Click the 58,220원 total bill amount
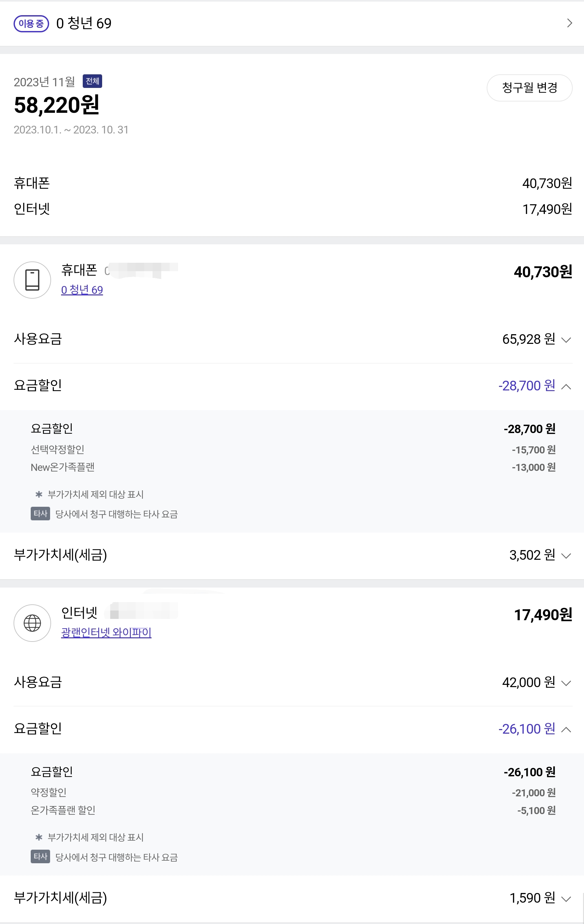Image resolution: width=584 pixels, height=924 pixels. (x=57, y=105)
